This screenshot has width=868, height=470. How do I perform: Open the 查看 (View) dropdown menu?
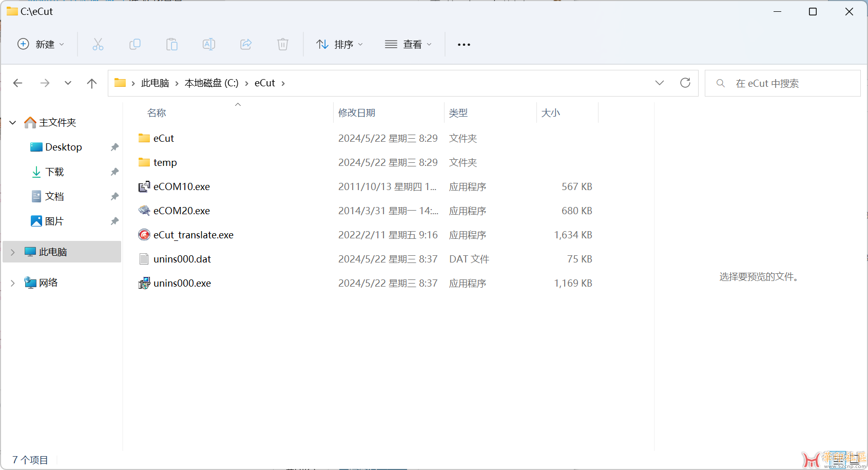click(x=408, y=45)
